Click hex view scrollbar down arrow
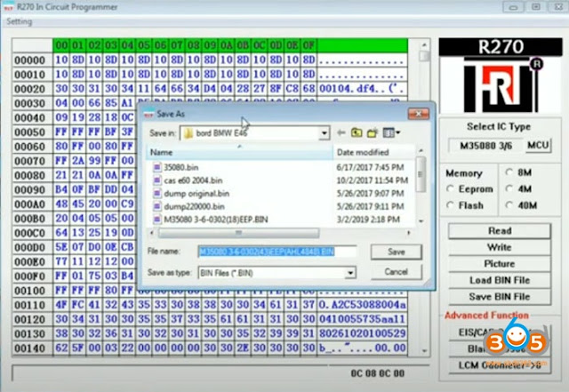 (424, 351)
